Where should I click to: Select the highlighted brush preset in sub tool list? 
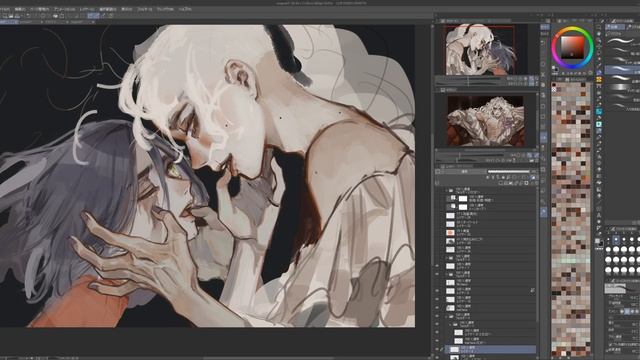(x=622, y=70)
